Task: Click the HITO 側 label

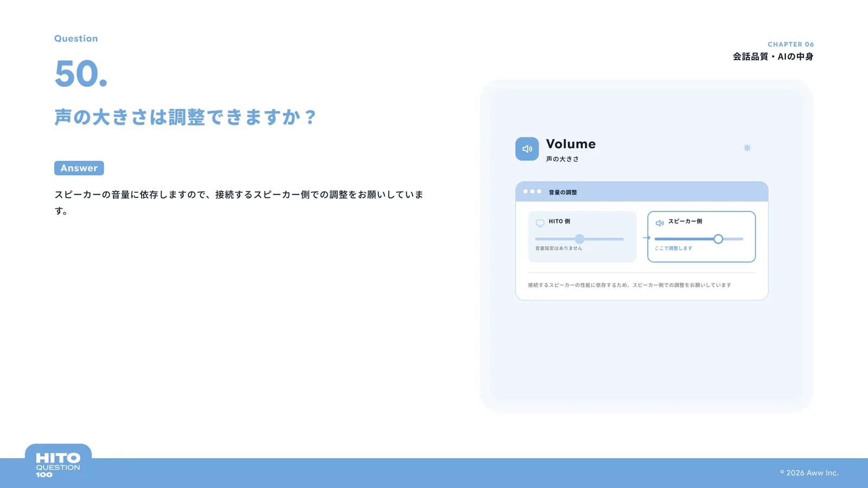Action: pyautogui.click(x=559, y=221)
